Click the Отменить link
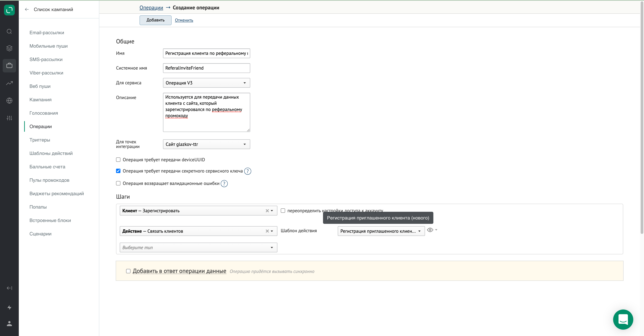This screenshot has height=336, width=644. [x=184, y=20]
